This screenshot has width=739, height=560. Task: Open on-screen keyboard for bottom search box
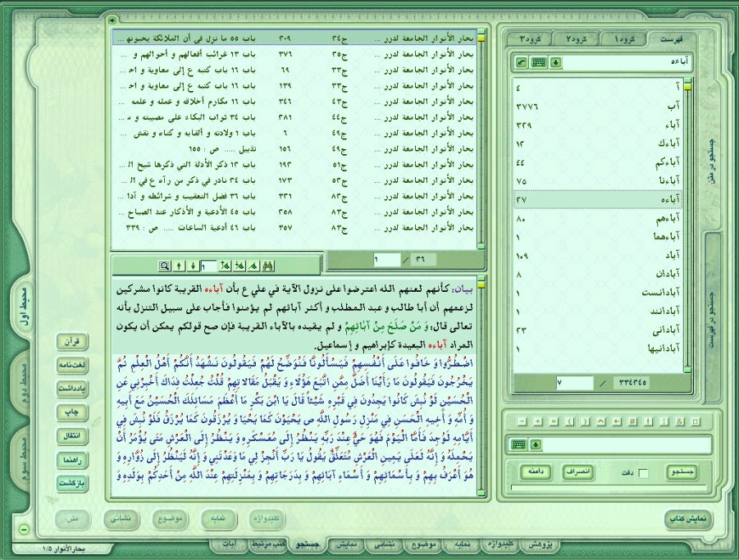pos(519,444)
